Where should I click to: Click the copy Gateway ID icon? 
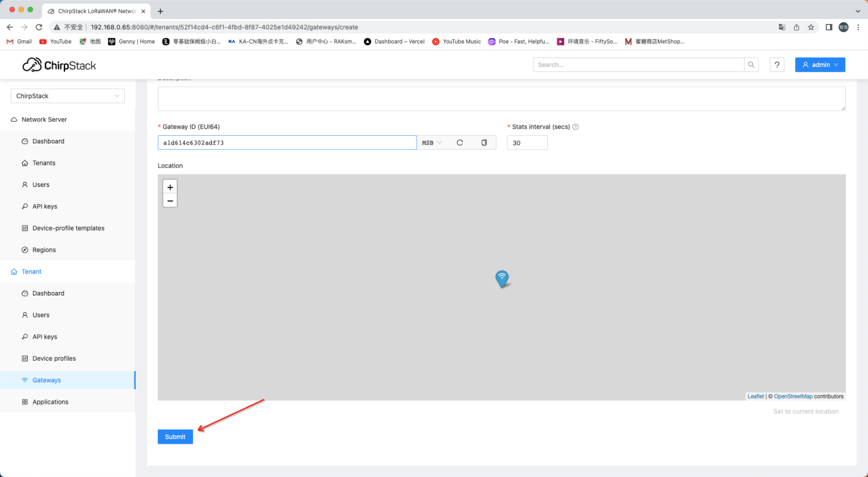(x=484, y=143)
